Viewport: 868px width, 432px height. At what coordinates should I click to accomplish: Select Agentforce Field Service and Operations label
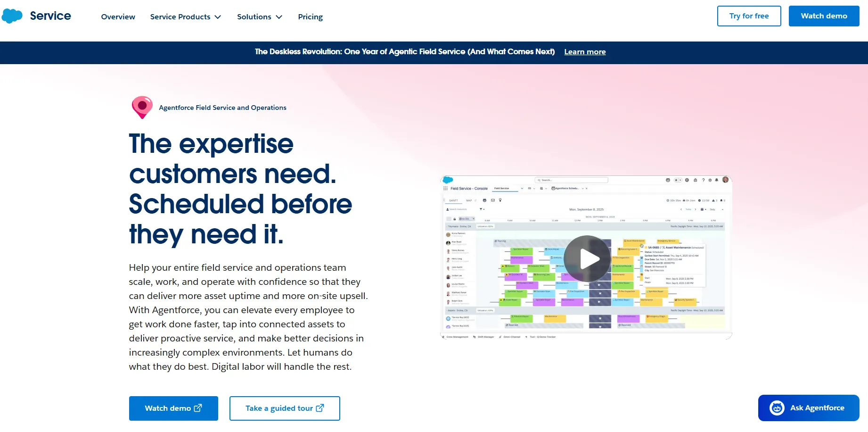click(222, 108)
